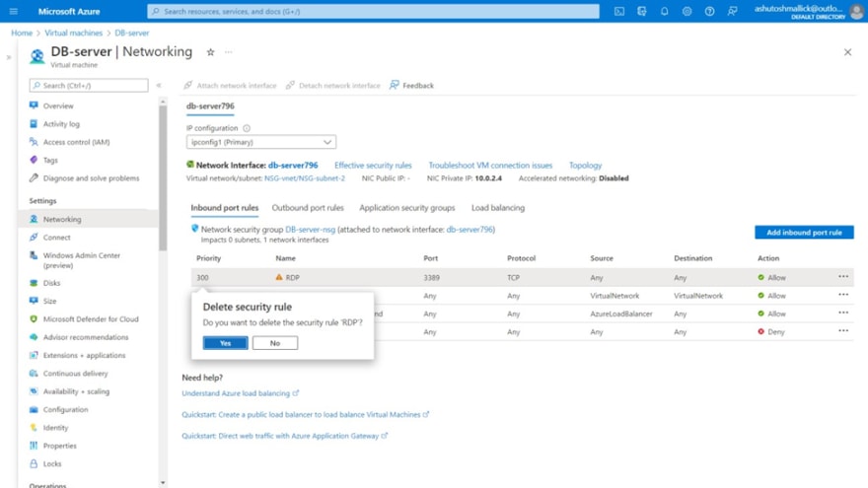Open Locks in the sidebar

tap(52, 463)
